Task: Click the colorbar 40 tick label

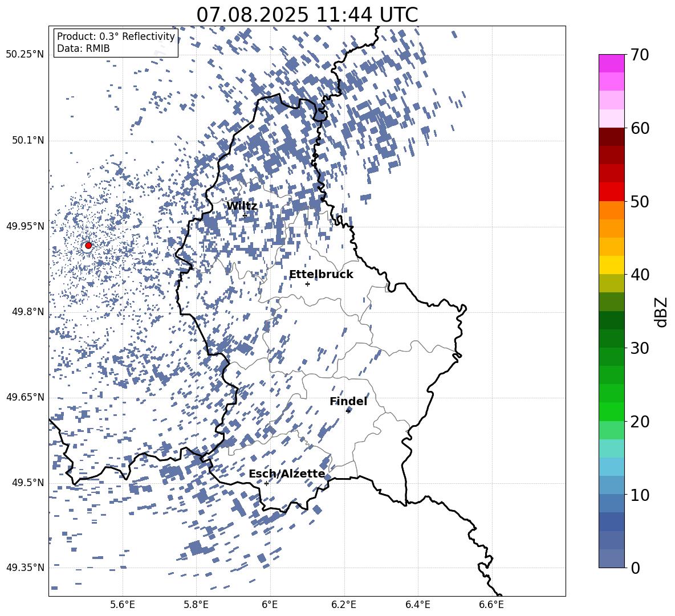Action: click(x=640, y=275)
